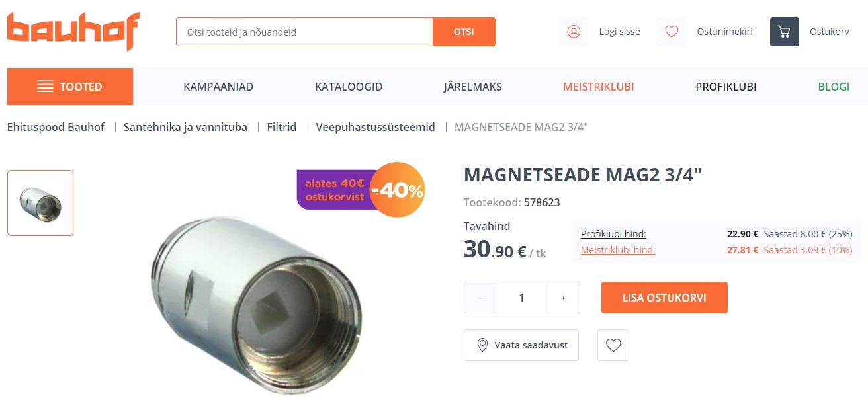The image size is (868, 406).
Task: Click LISA OSTUKORVI button
Action: click(664, 298)
